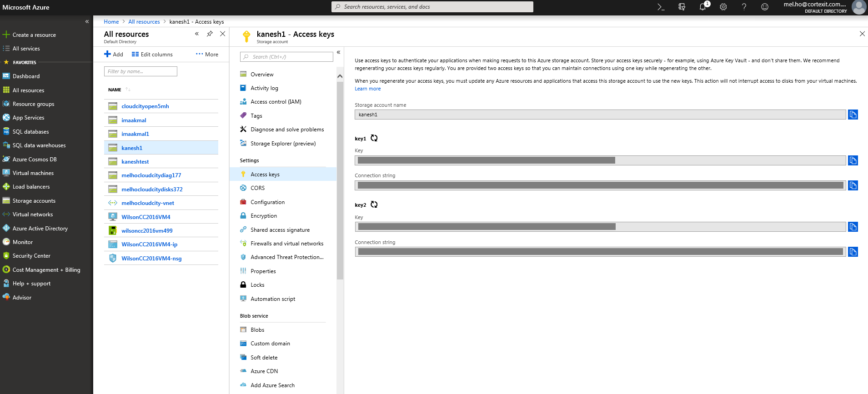
Task: Click Edit columns
Action: point(152,54)
